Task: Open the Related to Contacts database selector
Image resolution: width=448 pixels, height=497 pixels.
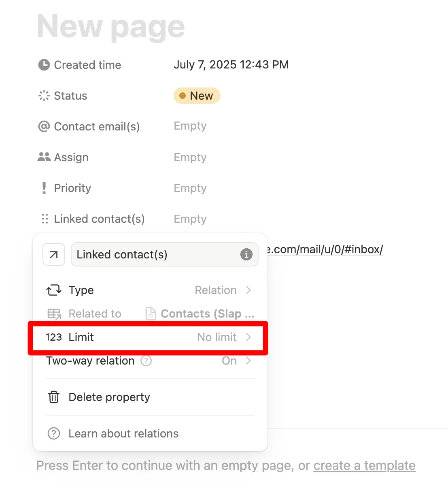Action: click(x=199, y=314)
